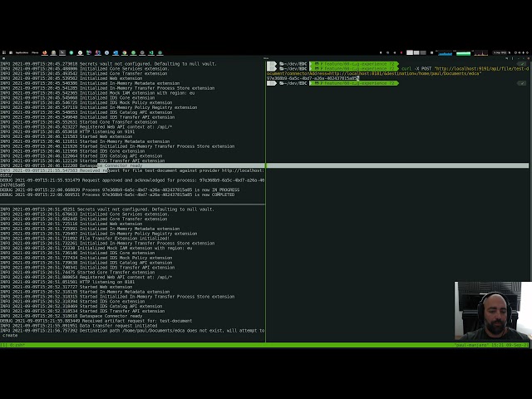This screenshot has width=532, height=399.
Task: Open the blue CPU usage graph applet
Action: click(445, 53)
